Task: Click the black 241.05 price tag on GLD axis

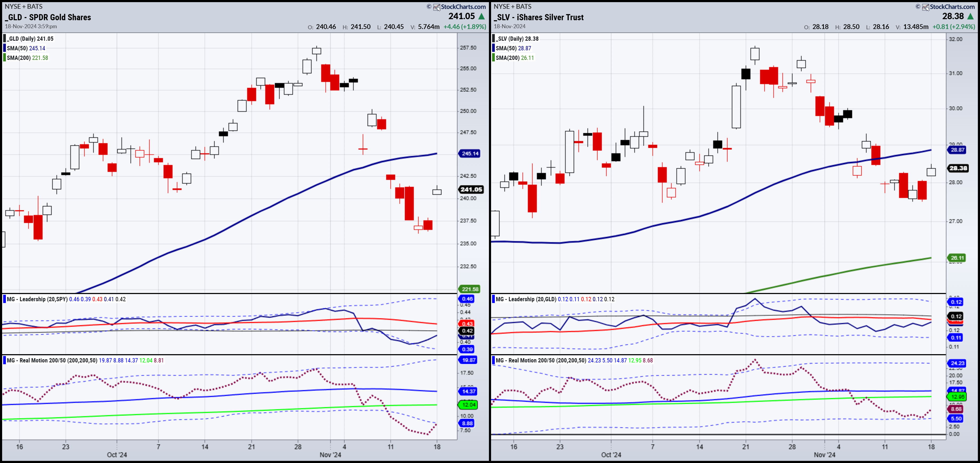Action: click(x=471, y=189)
